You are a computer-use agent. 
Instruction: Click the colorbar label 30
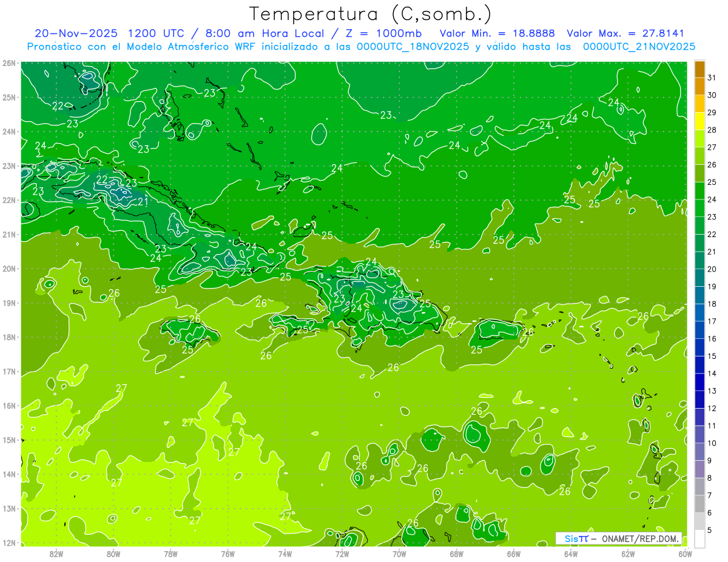[712, 95]
